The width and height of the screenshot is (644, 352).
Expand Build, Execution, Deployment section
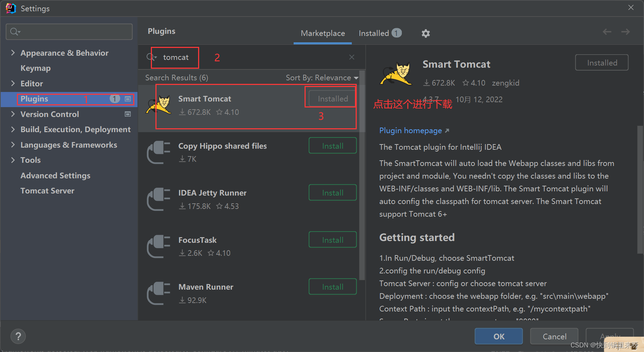pos(13,129)
